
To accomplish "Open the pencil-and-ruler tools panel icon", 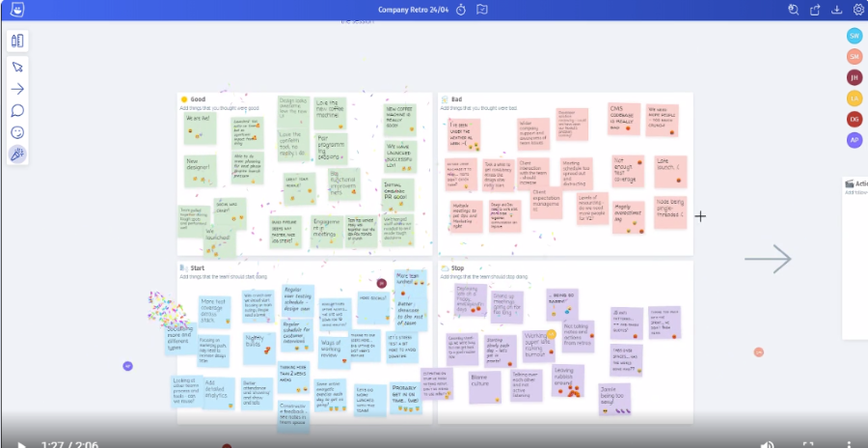I will (17, 41).
